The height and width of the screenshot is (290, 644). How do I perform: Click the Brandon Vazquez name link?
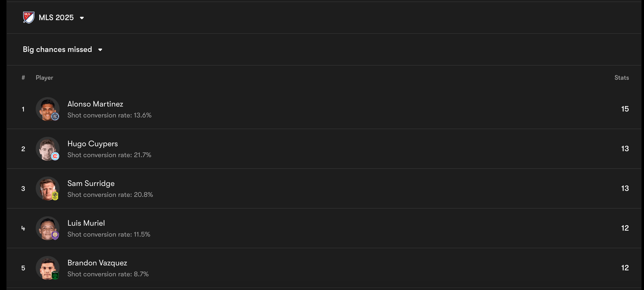pos(97,263)
